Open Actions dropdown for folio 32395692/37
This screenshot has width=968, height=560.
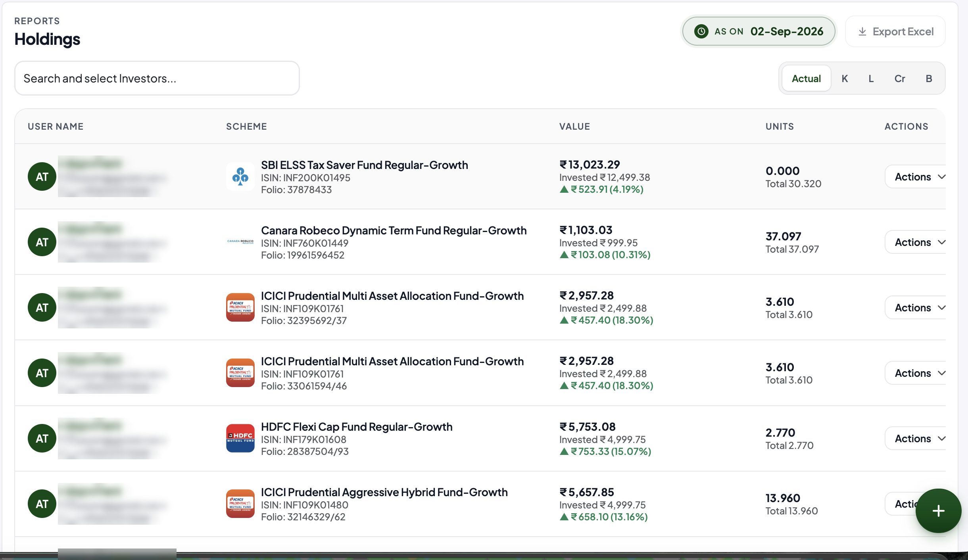coord(916,307)
